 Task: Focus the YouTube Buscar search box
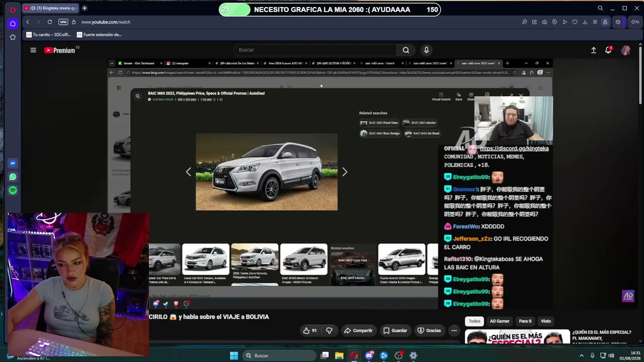(316, 50)
